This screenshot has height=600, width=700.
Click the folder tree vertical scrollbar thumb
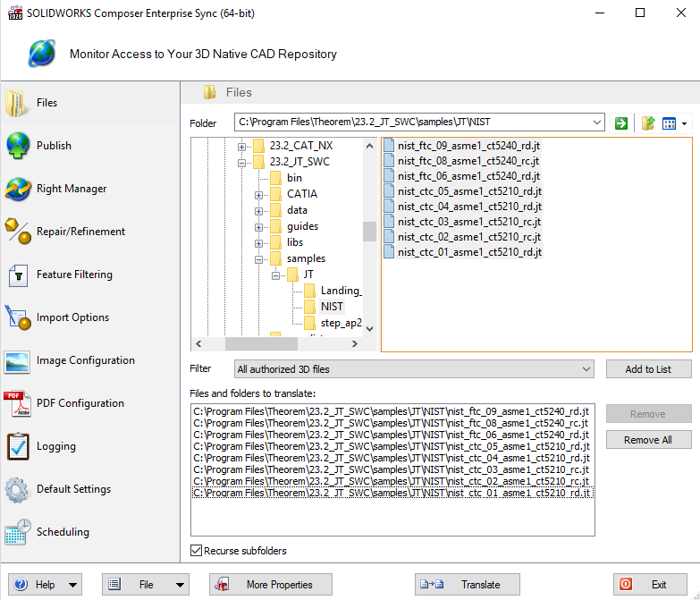pyautogui.click(x=369, y=232)
